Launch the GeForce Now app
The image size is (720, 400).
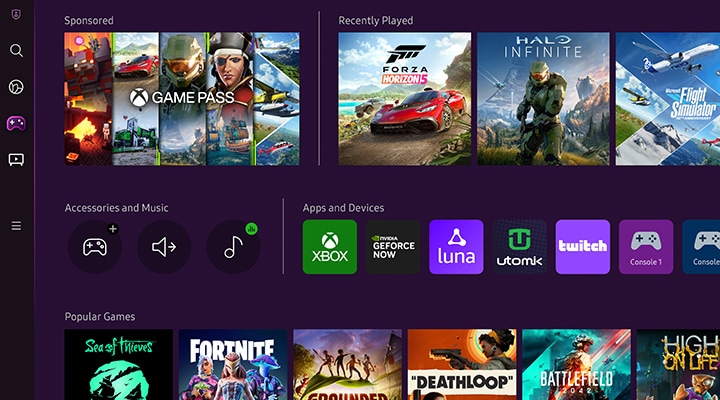pyautogui.click(x=393, y=247)
